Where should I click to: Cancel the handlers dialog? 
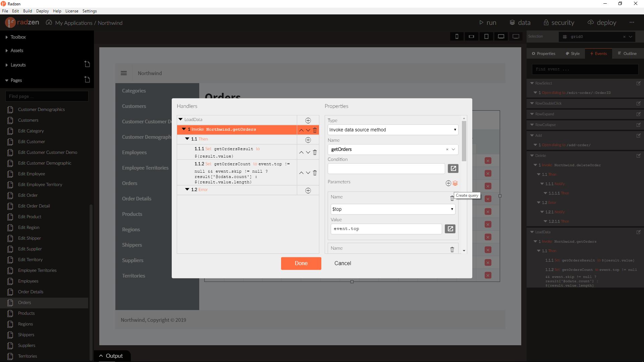(x=342, y=263)
